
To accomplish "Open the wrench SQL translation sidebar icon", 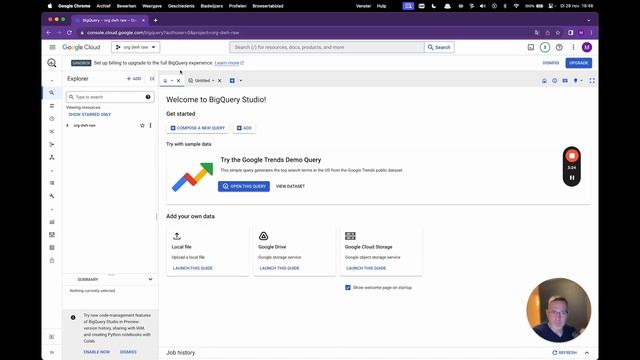I will pos(52,196).
